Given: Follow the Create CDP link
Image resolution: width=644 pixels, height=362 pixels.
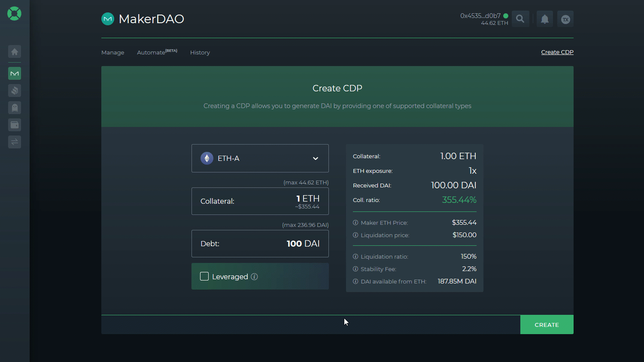Looking at the screenshot, I should (557, 52).
